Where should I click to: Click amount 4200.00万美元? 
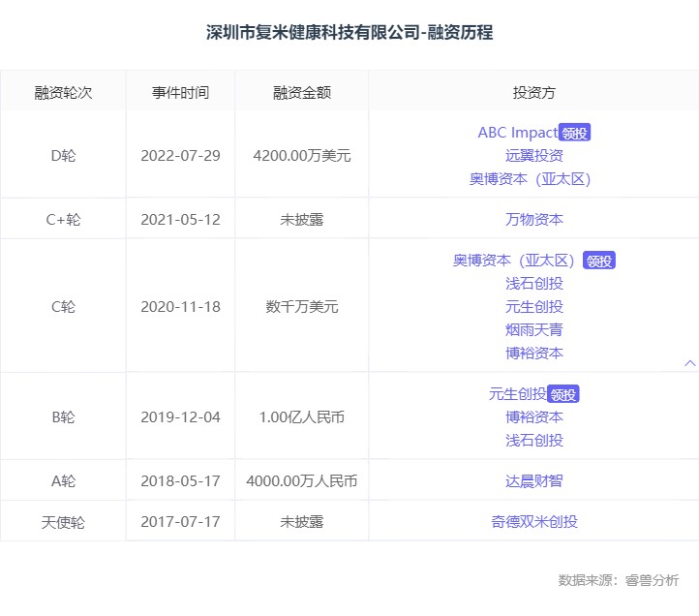coord(302,156)
